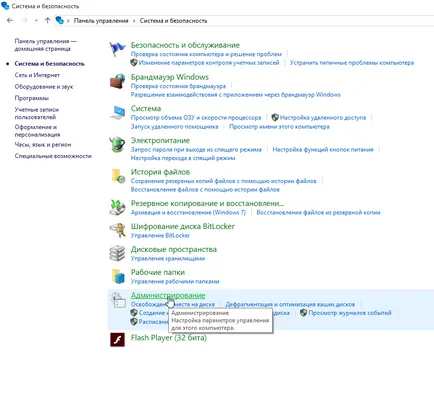
Task: Click Просмотр объема ОЗУ и скорости процессора
Action: click(196, 117)
